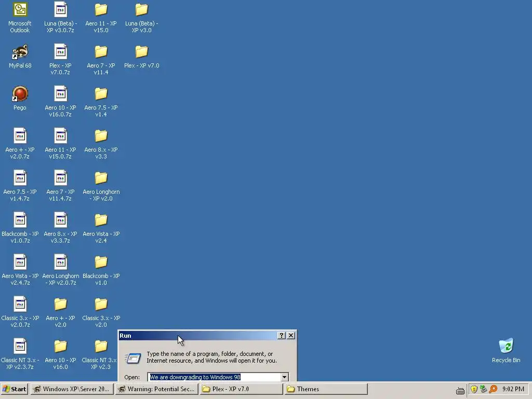Screen dimensions: 532x399
Task: Click the Run dialog Open text field
Action: [x=214, y=377]
